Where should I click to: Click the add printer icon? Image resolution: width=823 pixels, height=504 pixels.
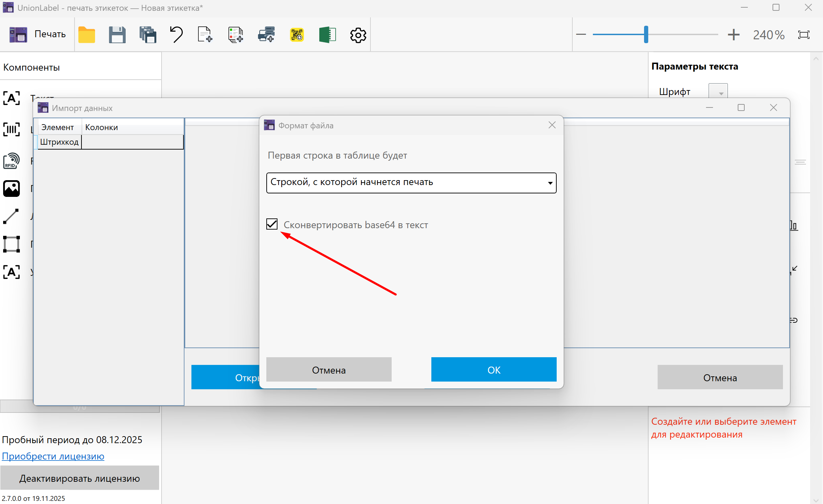click(x=266, y=34)
